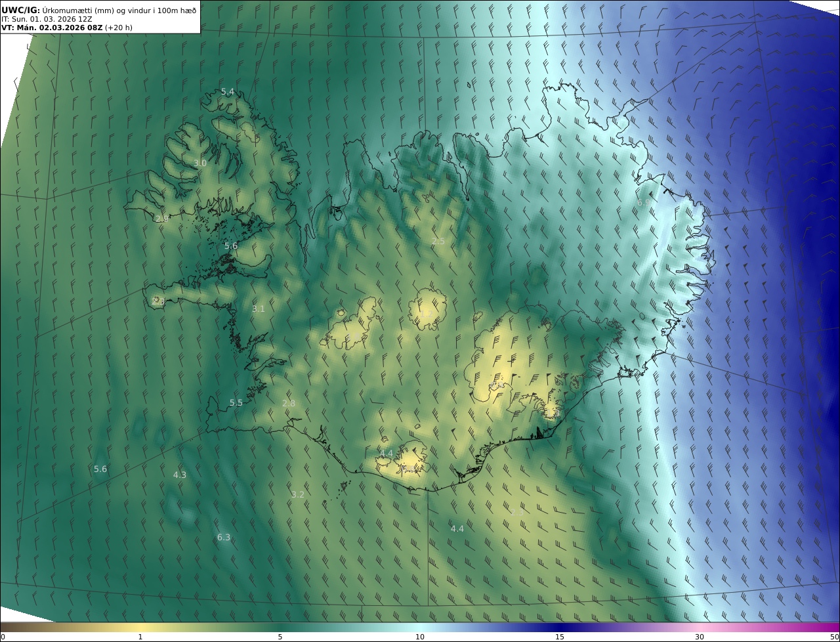Click the 5.4 value label on the map
Screen dimensions: 840x642
227,92
